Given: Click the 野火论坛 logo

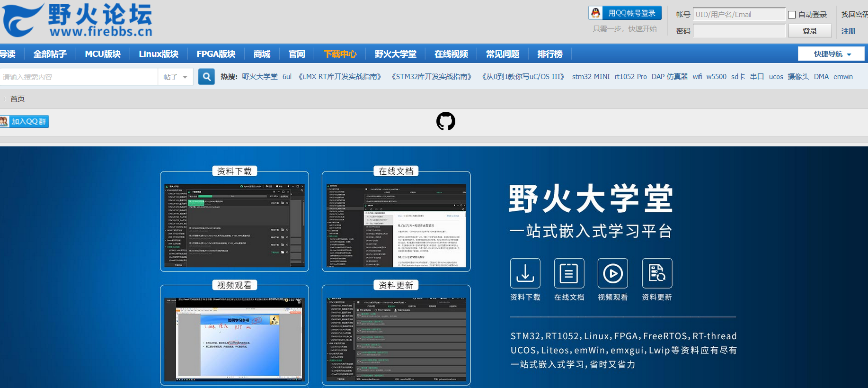Looking at the screenshot, I should [x=77, y=20].
